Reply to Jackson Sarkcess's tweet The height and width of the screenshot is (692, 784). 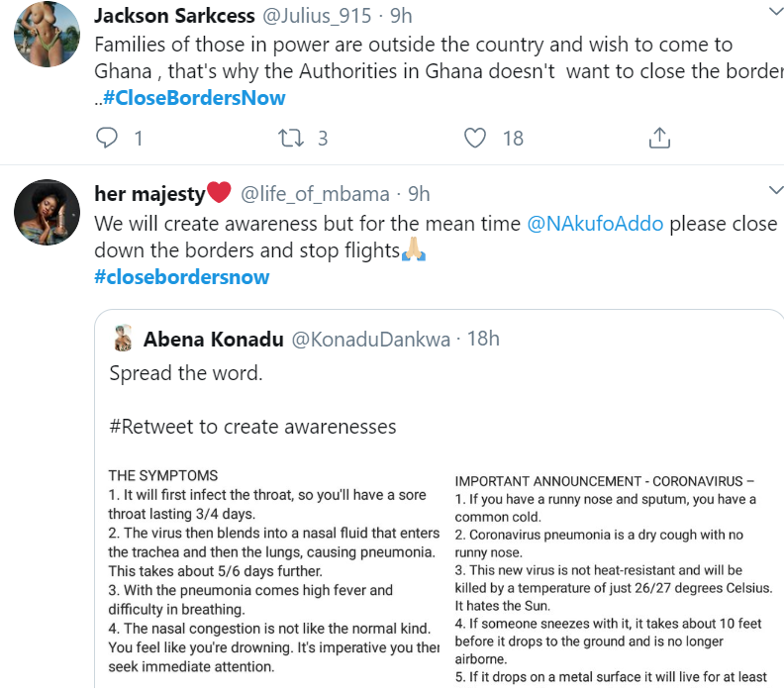click(107, 138)
